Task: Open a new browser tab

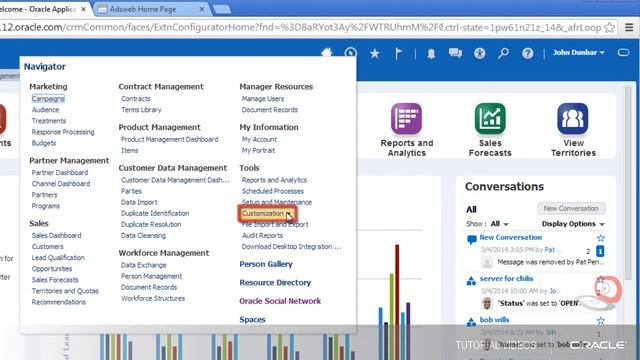Action: [x=222, y=9]
